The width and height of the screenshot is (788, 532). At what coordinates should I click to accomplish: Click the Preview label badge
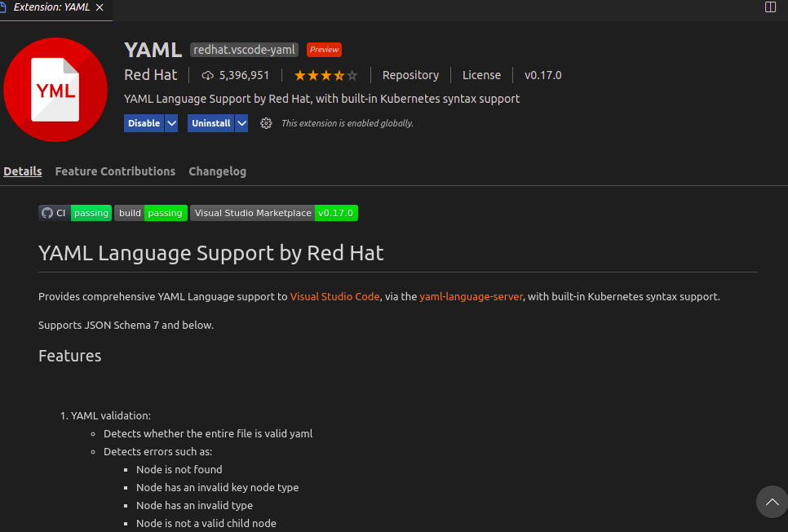click(x=324, y=50)
